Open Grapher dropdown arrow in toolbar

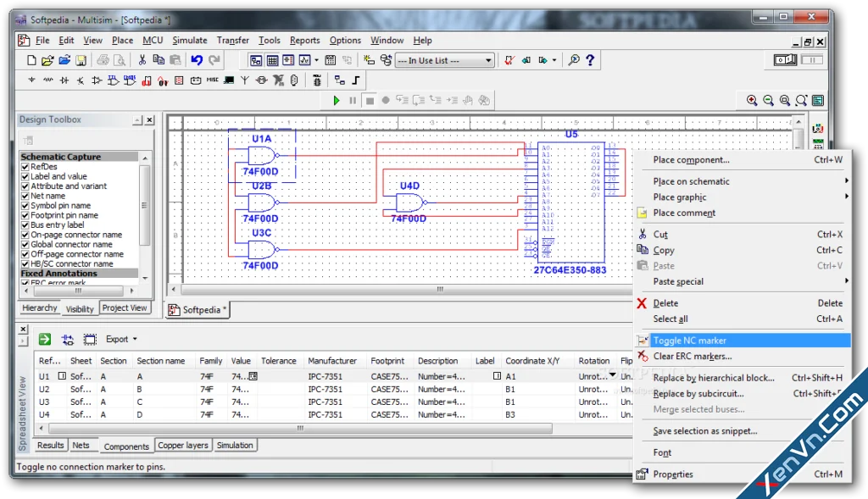pyautogui.click(x=317, y=60)
